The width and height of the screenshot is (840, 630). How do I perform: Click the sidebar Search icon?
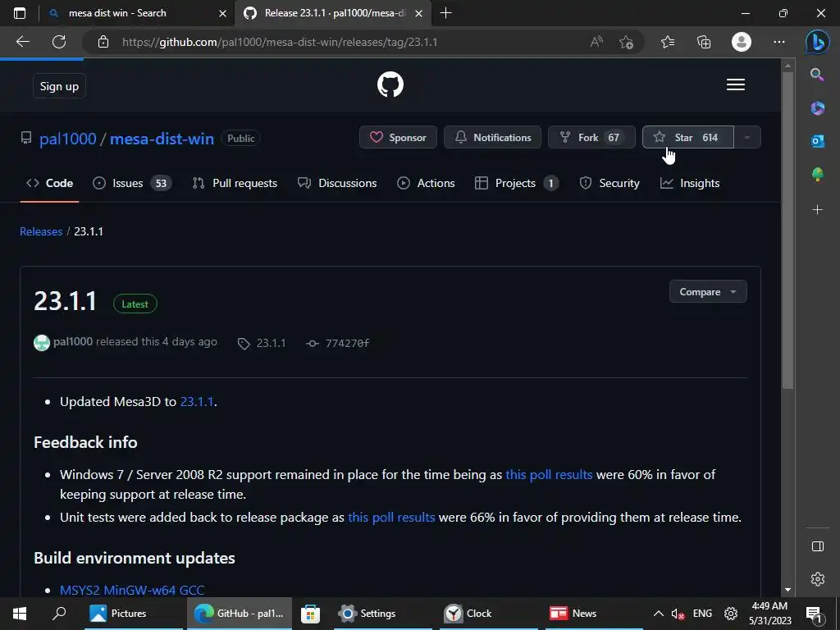pos(817,75)
